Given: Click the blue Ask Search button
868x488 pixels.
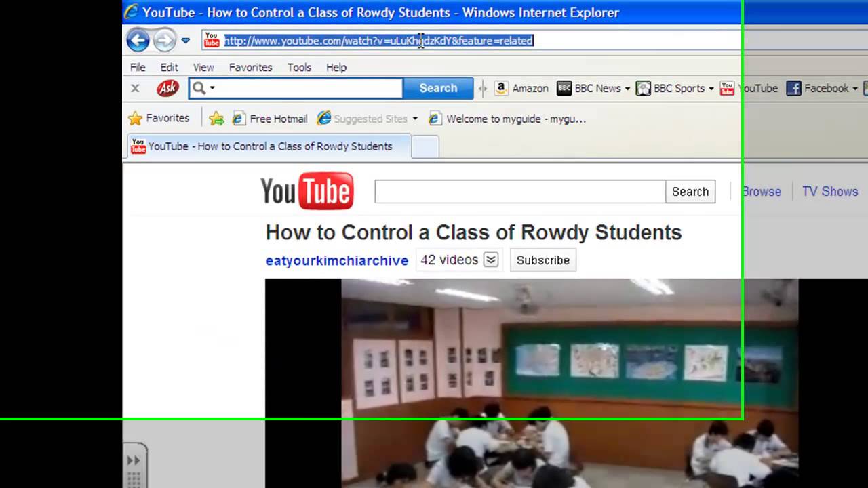Looking at the screenshot, I should [x=438, y=88].
